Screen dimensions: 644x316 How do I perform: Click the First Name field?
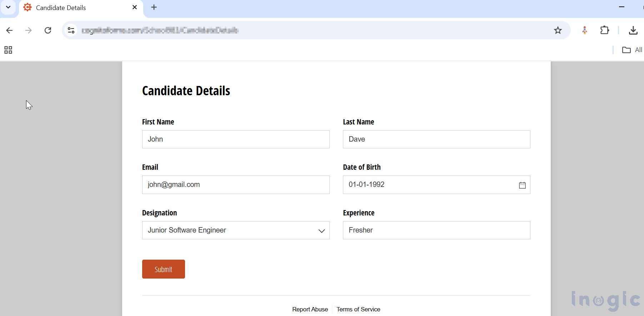point(236,139)
